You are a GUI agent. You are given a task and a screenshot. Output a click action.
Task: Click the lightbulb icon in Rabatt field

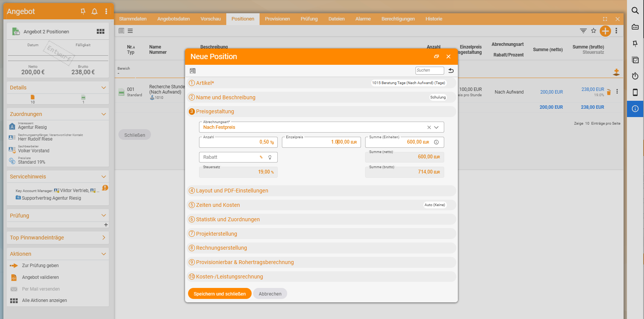tap(270, 157)
